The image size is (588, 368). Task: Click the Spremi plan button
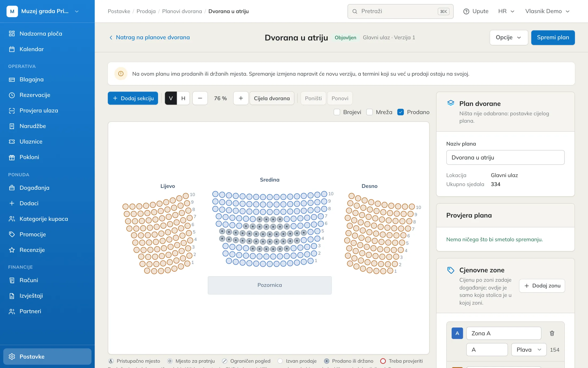553,37
